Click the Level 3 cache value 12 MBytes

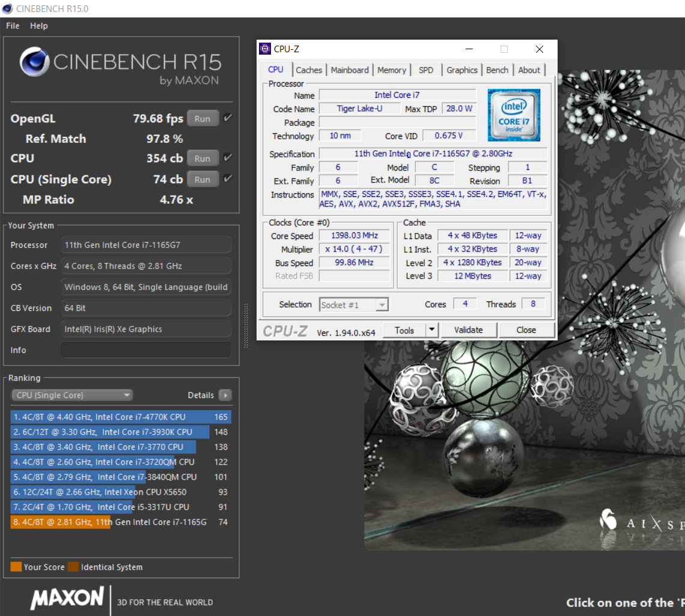pos(473,276)
